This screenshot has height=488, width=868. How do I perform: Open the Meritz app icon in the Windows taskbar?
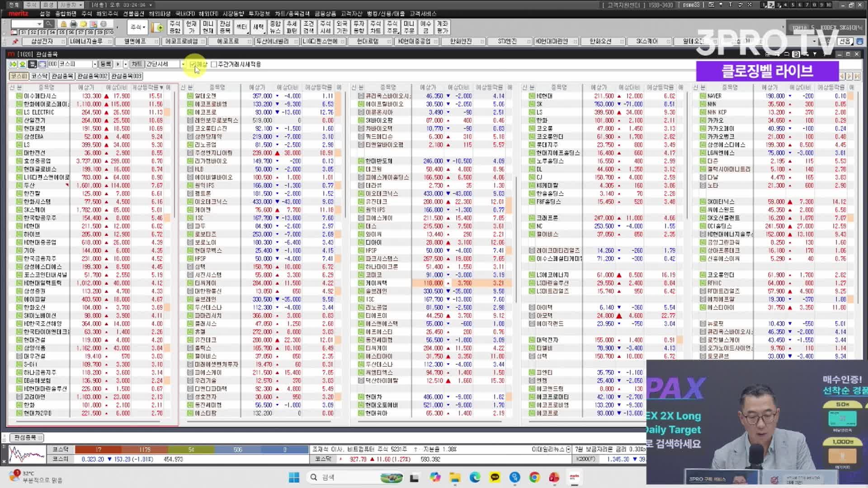pos(574,477)
